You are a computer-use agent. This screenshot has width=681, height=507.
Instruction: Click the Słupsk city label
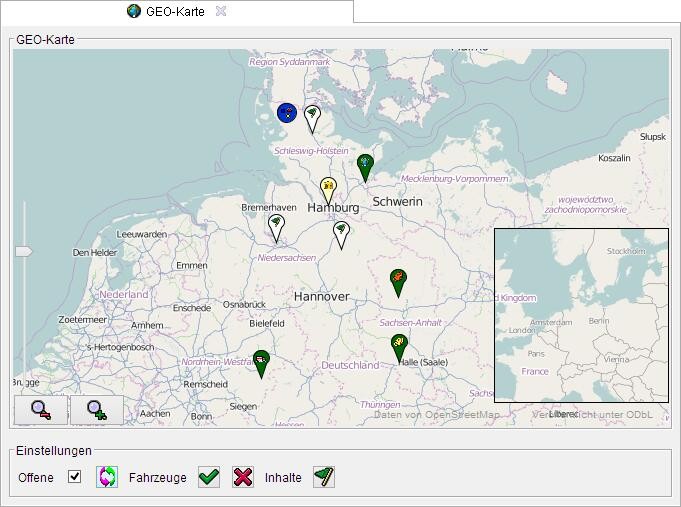(653, 137)
